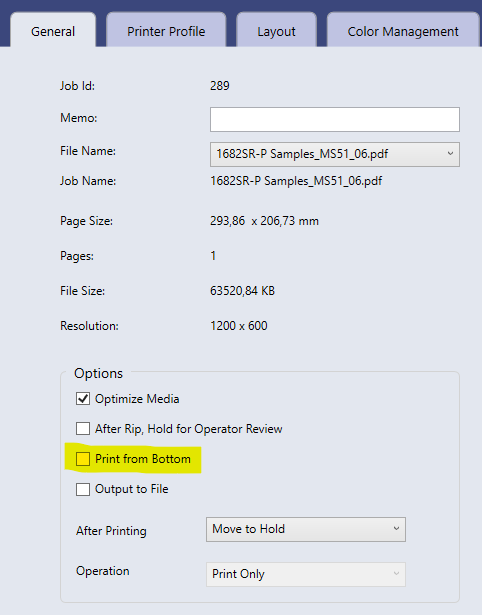Uncheck the Optimize Media checkbox
Viewport: 482px width, 615px height.
83,399
